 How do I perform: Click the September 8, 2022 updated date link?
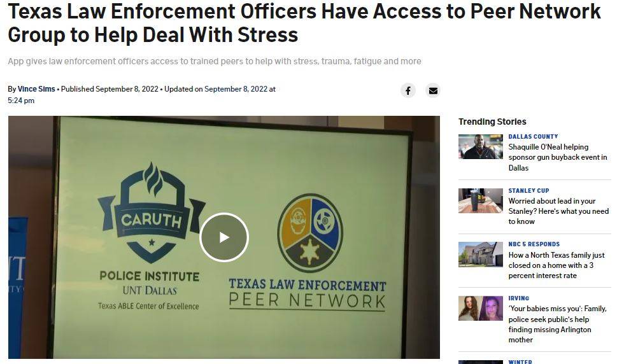[236, 89]
